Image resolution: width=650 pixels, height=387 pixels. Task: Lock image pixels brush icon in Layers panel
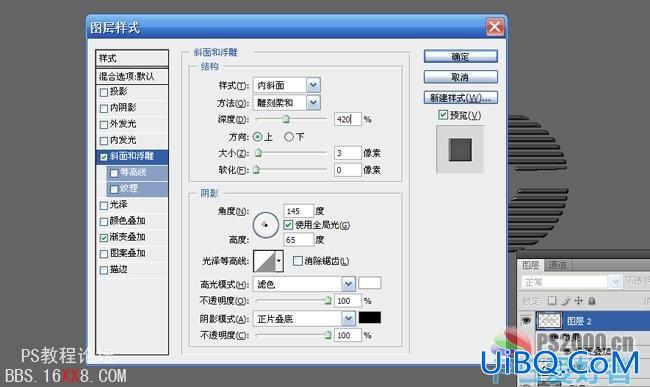565,301
